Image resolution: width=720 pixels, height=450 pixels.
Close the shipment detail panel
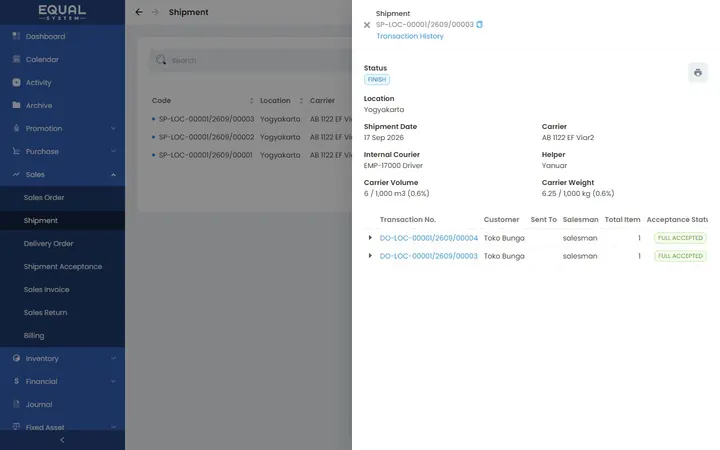tap(367, 25)
